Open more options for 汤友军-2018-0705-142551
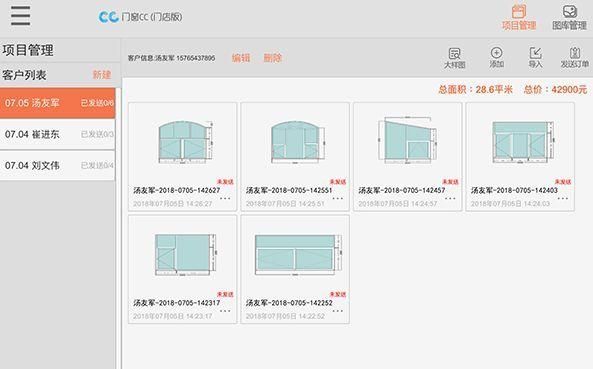 (338, 198)
